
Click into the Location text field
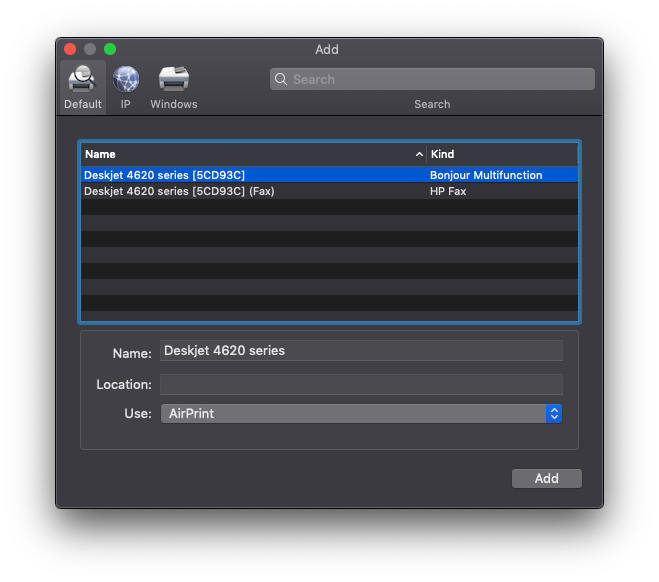click(x=361, y=384)
